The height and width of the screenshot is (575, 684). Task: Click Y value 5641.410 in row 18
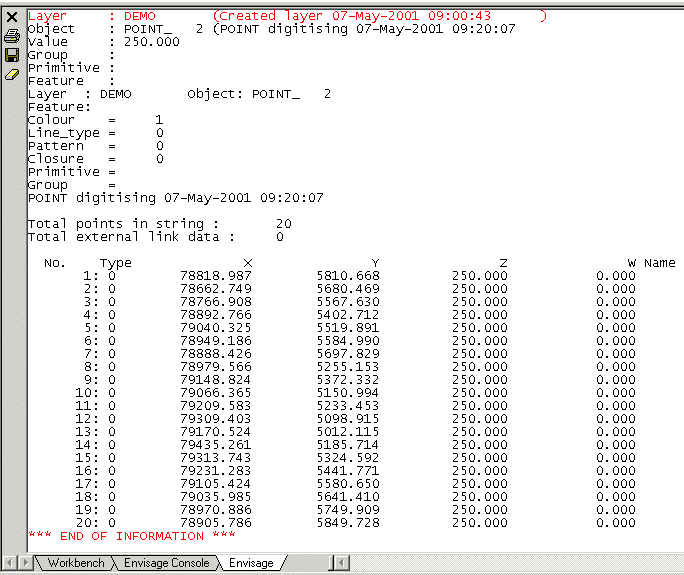pos(348,497)
